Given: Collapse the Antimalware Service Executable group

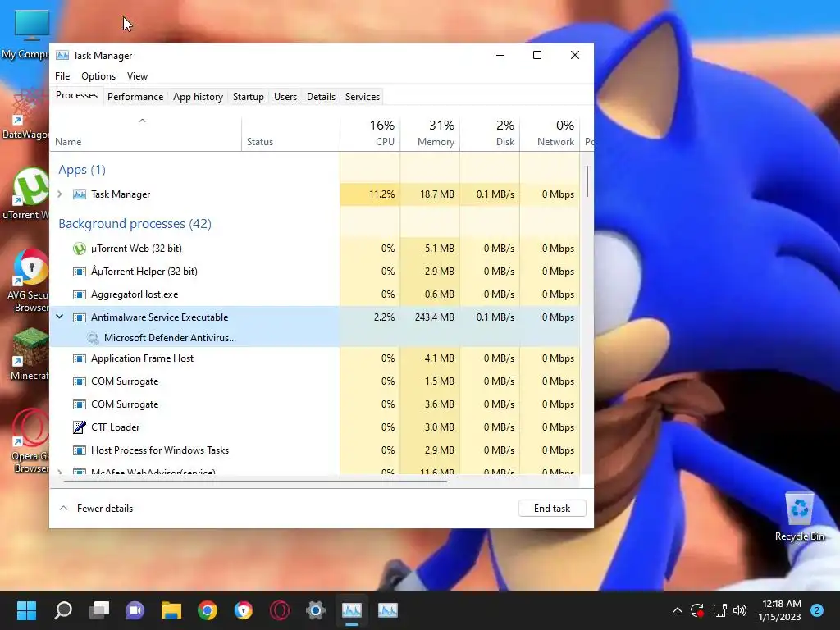Looking at the screenshot, I should click(x=59, y=317).
